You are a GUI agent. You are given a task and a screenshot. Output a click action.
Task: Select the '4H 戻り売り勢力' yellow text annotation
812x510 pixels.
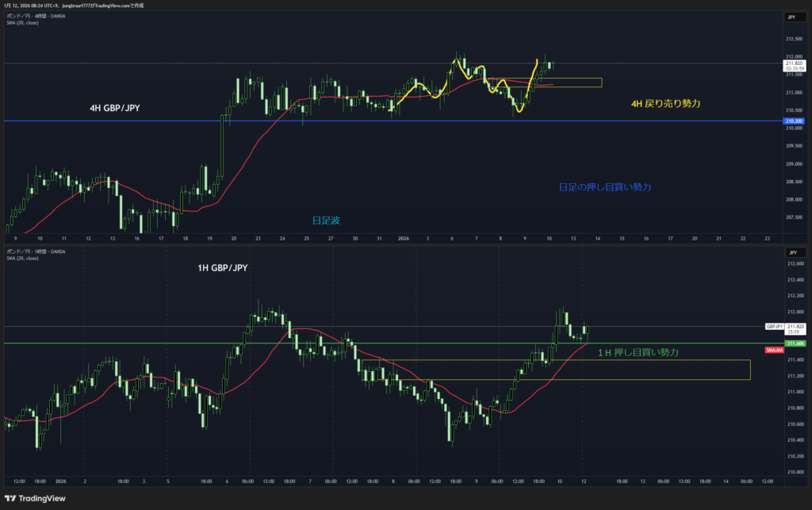click(x=665, y=104)
